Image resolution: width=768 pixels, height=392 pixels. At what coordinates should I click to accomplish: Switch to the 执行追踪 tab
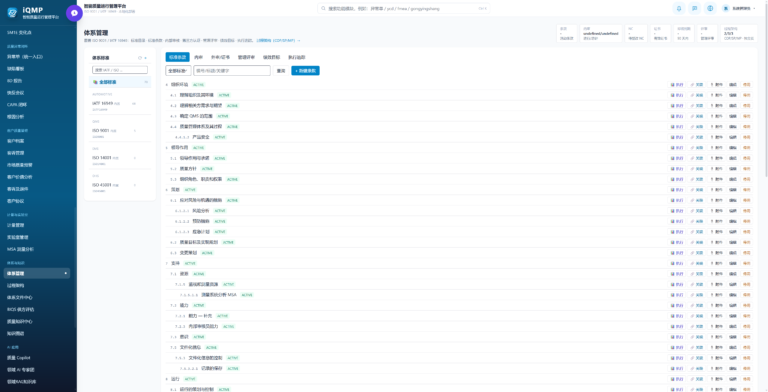(296, 57)
